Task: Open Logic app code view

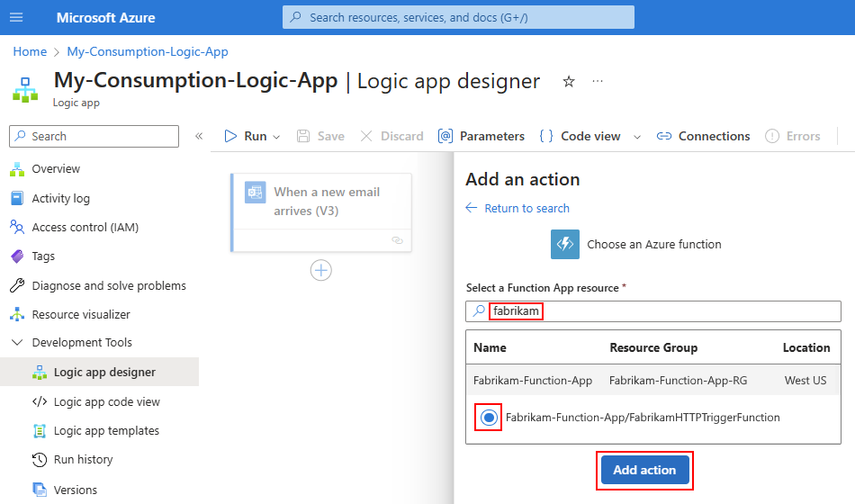Action: (x=106, y=401)
